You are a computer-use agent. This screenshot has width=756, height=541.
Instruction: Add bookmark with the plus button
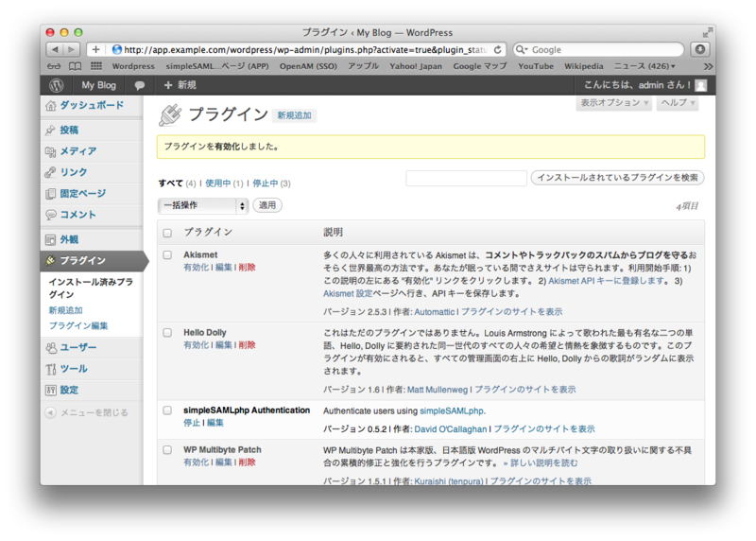[x=95, y=49]
